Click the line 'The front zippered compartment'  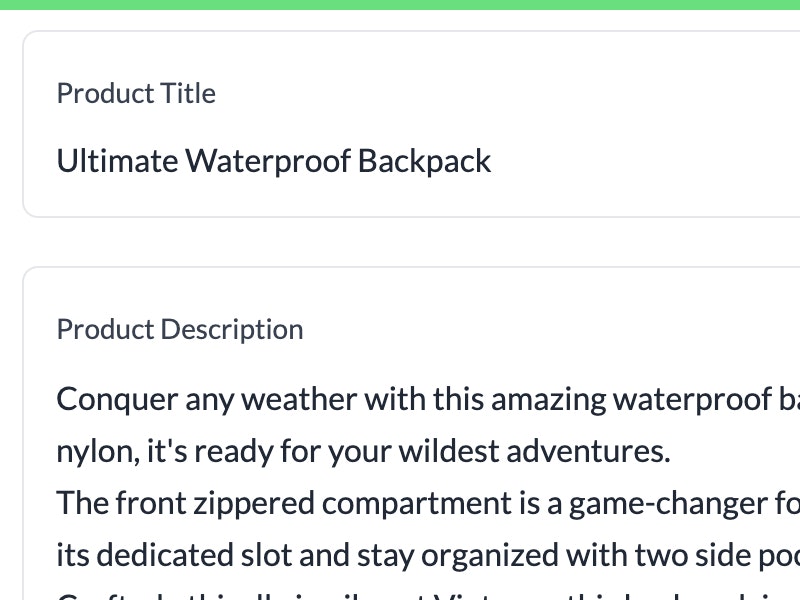point(428,503)
